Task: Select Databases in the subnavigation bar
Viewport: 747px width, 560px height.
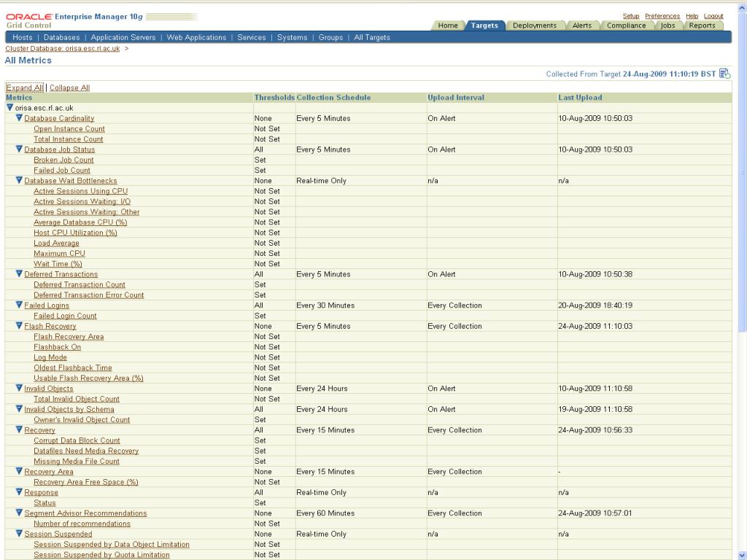Action: coord(61,38)
